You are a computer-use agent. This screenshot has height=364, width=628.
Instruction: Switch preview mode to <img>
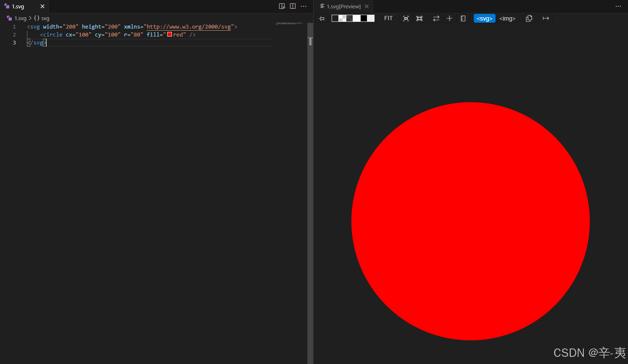(507, 18)
